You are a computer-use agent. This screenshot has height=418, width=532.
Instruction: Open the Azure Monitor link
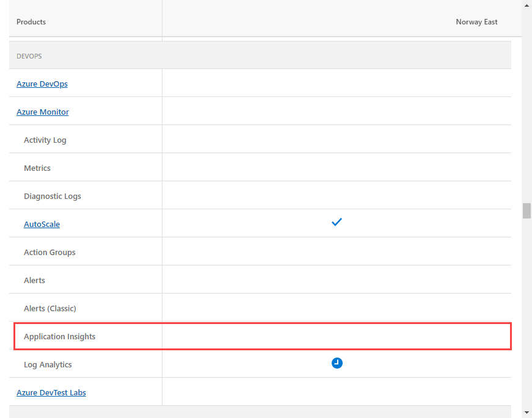click(x=43, y=112)
